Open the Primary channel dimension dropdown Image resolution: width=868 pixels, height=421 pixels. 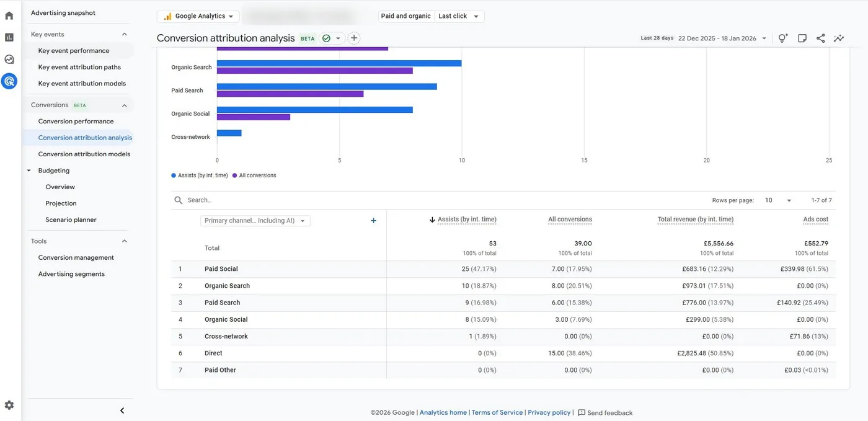[255, 221]
